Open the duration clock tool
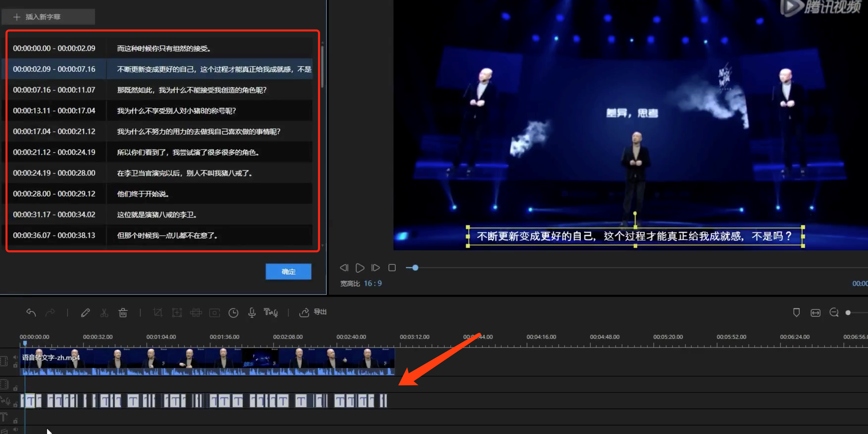 (x=234, y=312)
